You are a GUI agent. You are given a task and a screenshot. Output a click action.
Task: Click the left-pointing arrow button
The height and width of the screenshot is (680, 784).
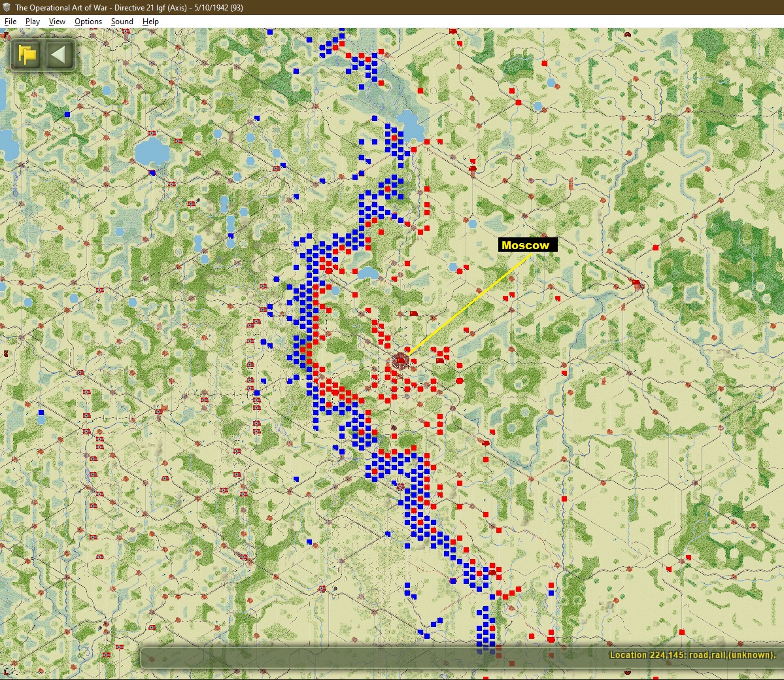tap(60, 54)
